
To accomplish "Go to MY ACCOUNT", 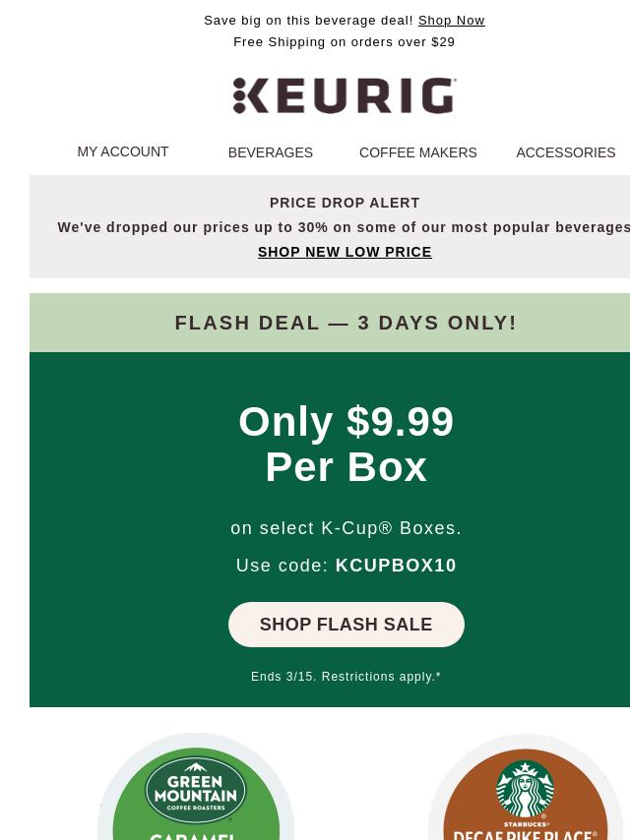I will [x=123, y=151].
